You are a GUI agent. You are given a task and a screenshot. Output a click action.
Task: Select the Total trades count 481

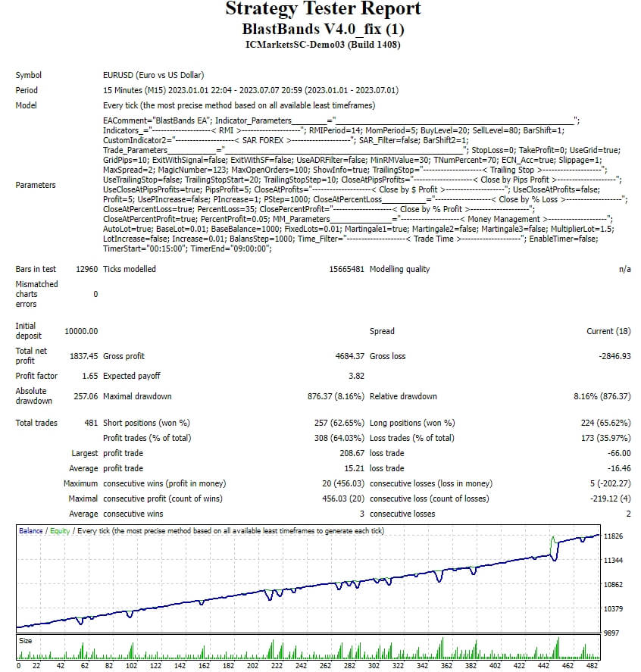coord(90,423)
